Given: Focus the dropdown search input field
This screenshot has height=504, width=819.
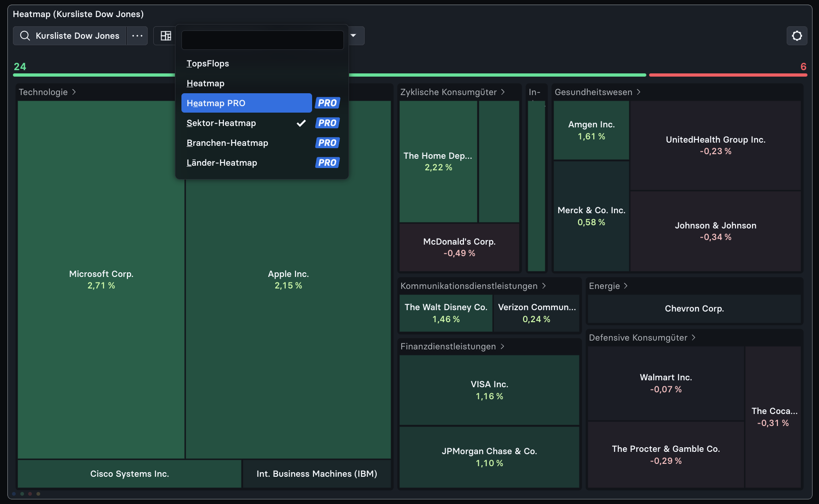Looking at the screenshot, I should [262, 40].
